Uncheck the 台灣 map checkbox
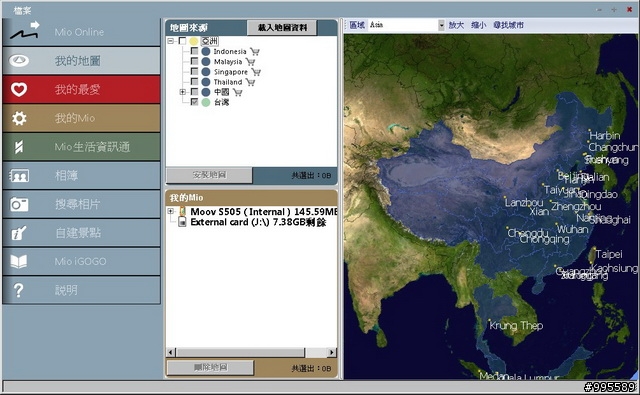This screenshot has height=395, width=640. [x=194, y=102]
